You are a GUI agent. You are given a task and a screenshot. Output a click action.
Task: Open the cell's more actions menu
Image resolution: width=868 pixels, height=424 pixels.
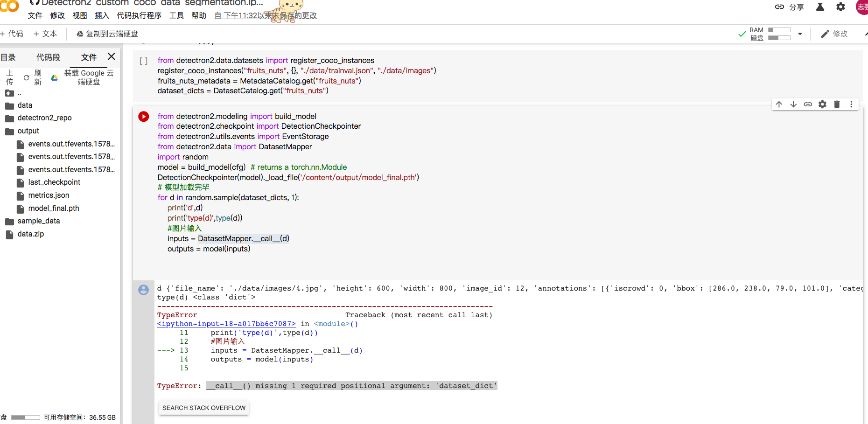click(x=851, y=104)
